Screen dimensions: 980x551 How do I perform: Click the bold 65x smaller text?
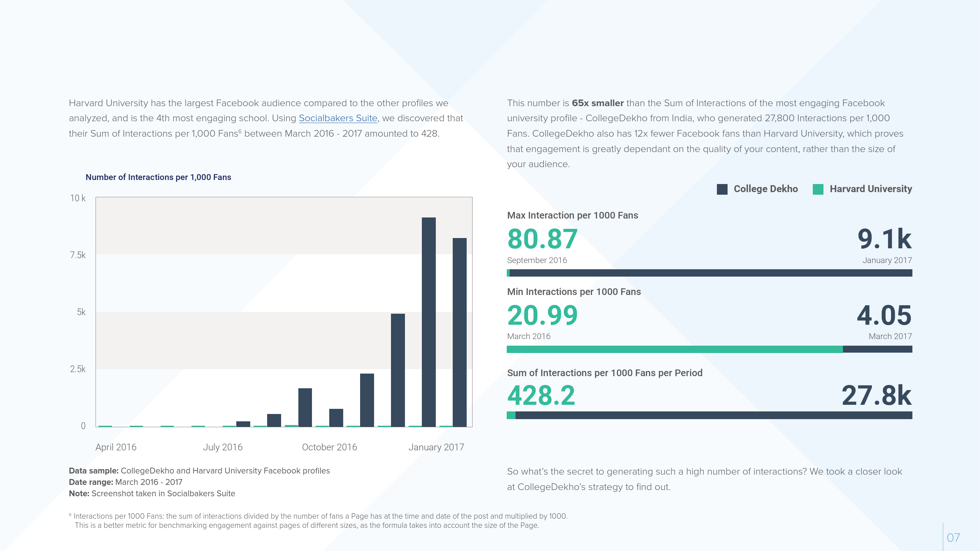click(597, 103)
